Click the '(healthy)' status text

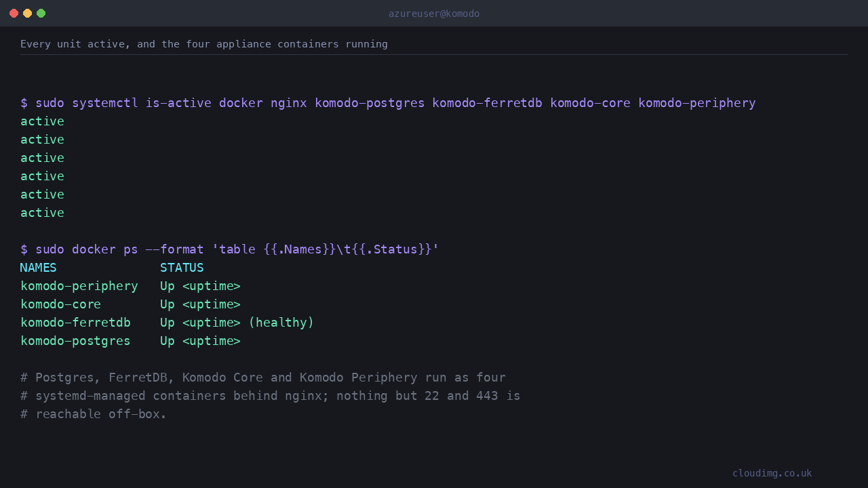281,323
